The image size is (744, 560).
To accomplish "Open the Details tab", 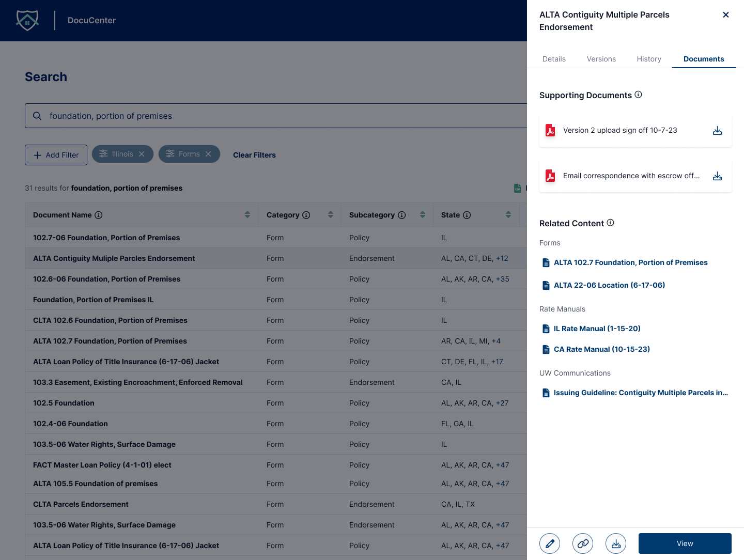I will point(554,59).
